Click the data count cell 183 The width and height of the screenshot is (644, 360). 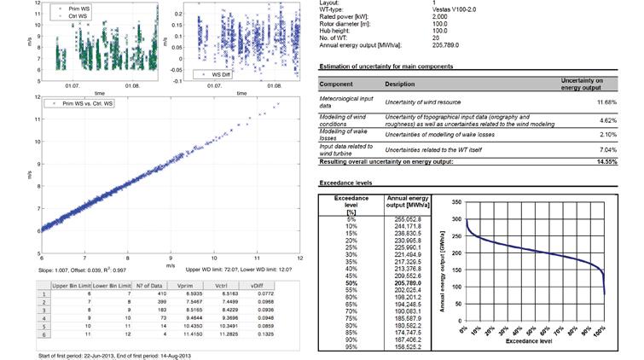(x=162, y=310)
